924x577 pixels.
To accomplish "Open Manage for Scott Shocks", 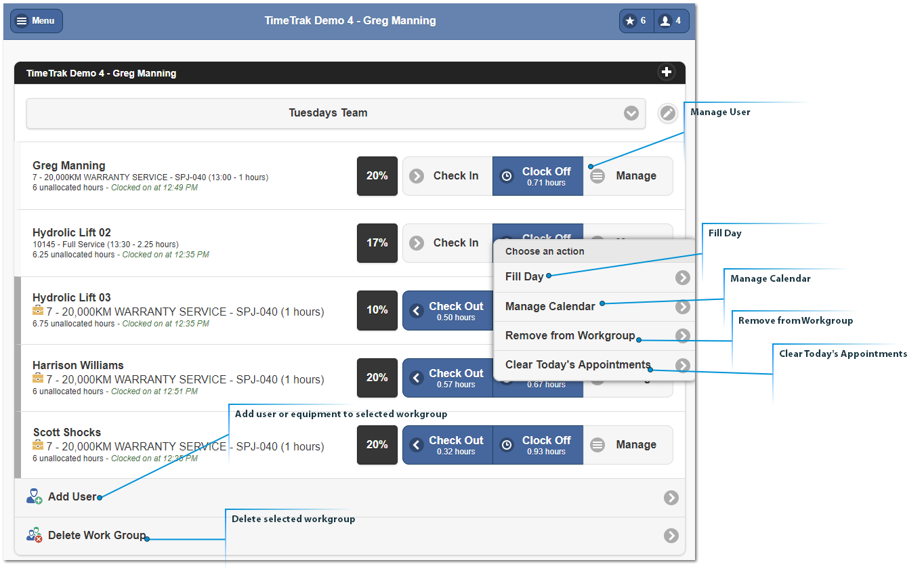I will click(628, 445).
